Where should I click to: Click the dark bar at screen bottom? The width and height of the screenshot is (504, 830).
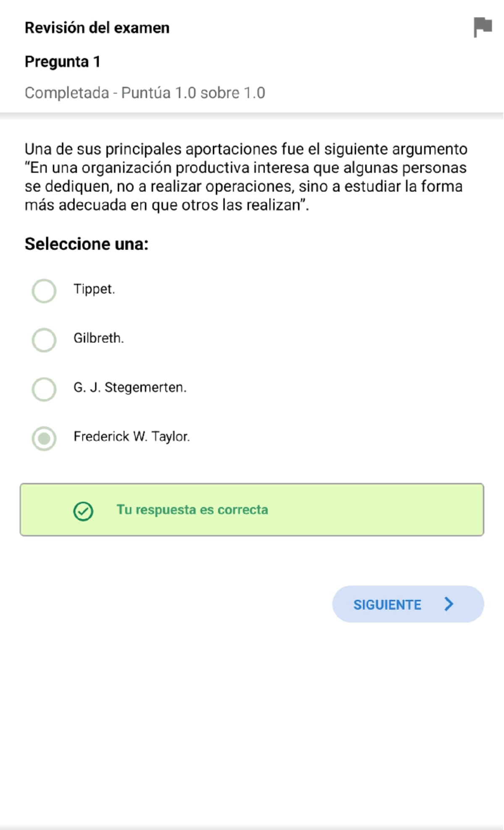click(252, 826)
